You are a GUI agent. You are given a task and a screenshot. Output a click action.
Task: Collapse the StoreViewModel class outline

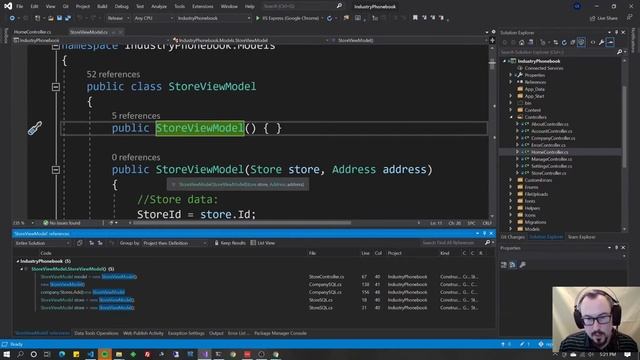[56, 87]
